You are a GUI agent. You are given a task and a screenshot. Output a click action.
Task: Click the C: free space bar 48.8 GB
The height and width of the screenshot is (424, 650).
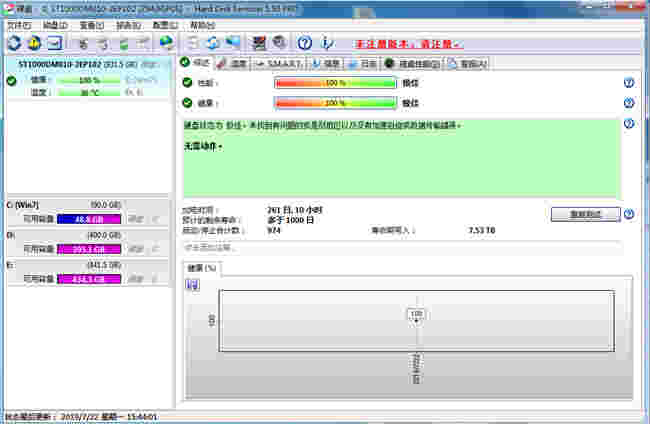coord(89,219)
